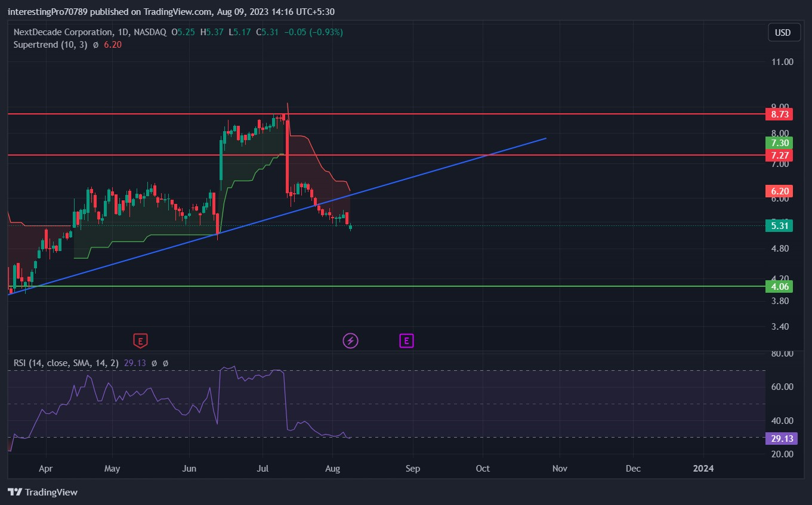This screenshot has width=812, height=505.
Task: Click the 8.73 red price label
Action: 780,114
